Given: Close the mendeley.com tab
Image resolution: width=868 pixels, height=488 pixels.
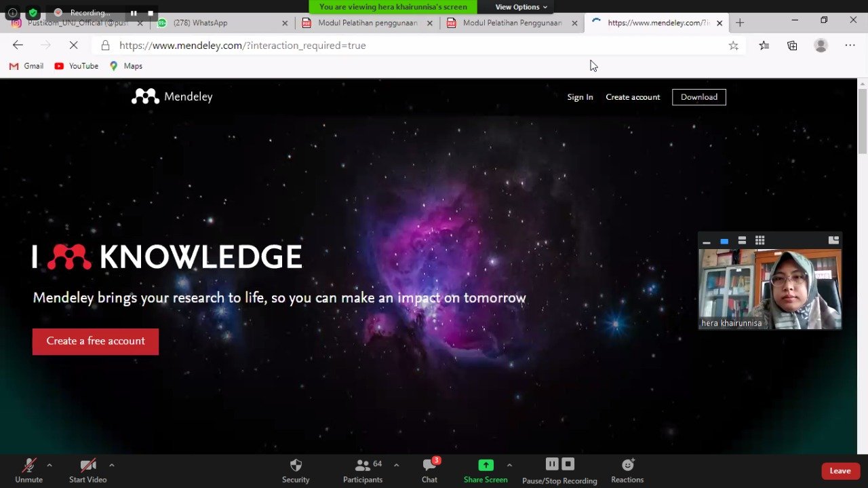Looking at the screenshot, I should pyautogui.click(x=719, y=23).
